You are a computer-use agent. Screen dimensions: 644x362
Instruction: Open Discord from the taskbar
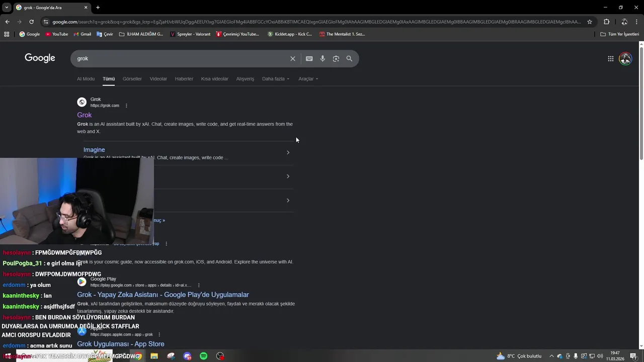187,356
